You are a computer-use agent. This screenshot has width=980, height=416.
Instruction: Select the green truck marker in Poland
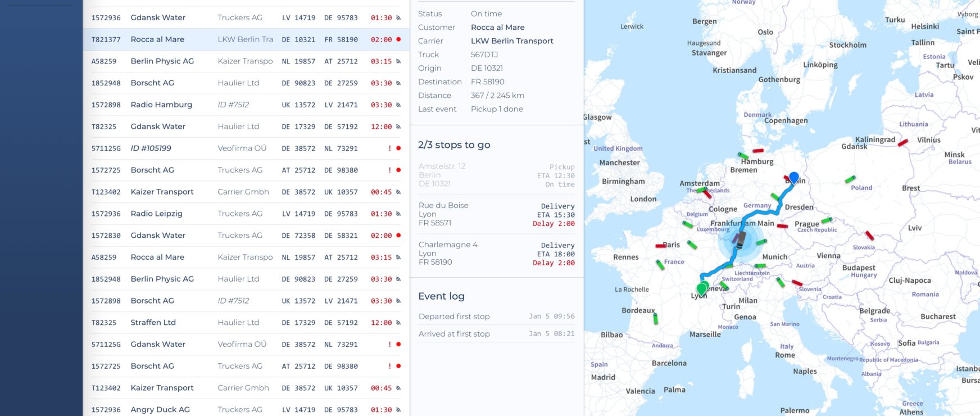(850, 179)
